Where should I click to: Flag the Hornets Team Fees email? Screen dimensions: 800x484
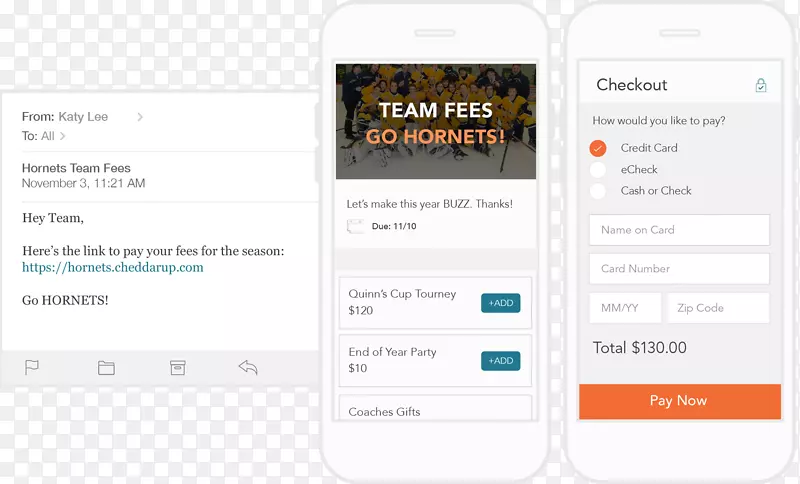click(32, 367)
